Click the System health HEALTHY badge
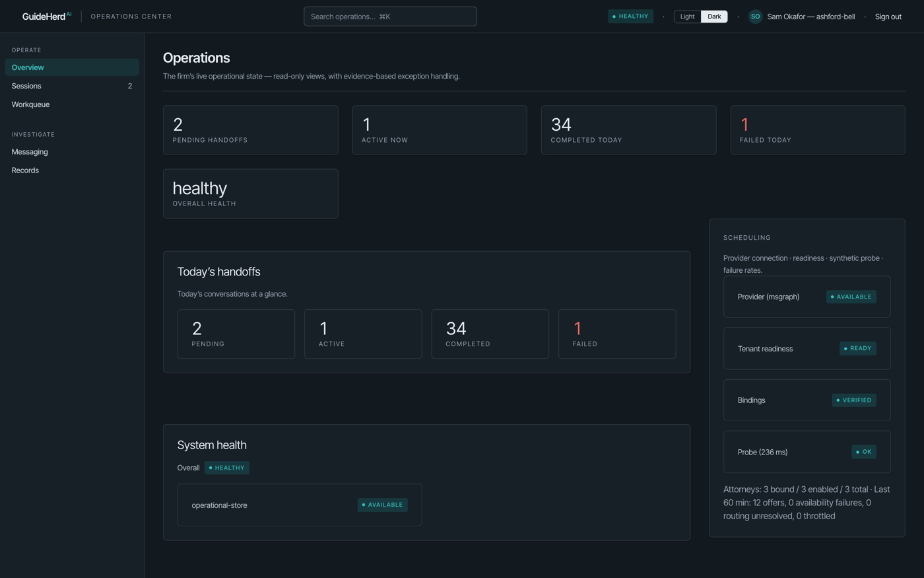This screenshot has height=578, width=924. (x=227, y=468)
